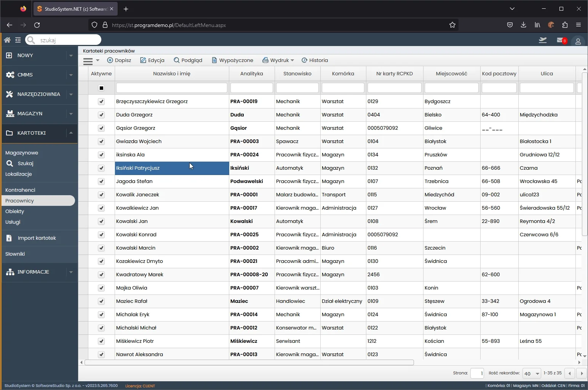
Task: Expand the Wydruk dropdown
Action: pyautogui.click(x=292, y=60)
